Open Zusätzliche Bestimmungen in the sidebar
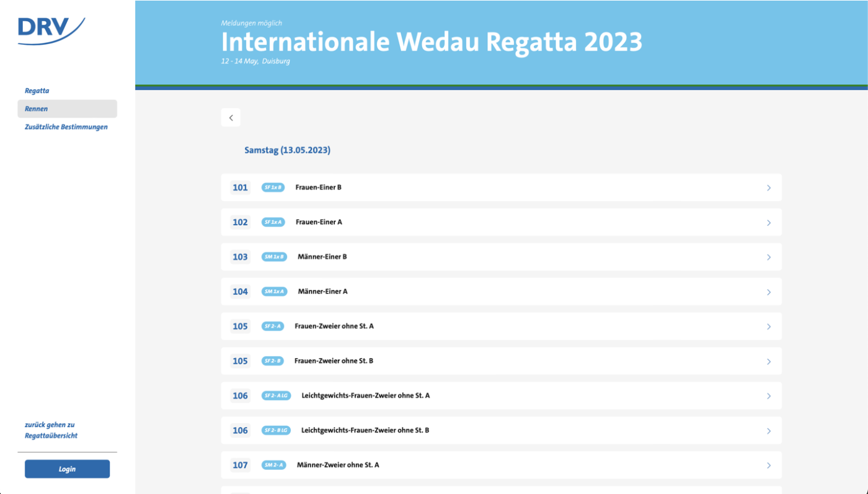Viewport: 868px width, 494px height. pyautogui.click(x=66, y=127)
